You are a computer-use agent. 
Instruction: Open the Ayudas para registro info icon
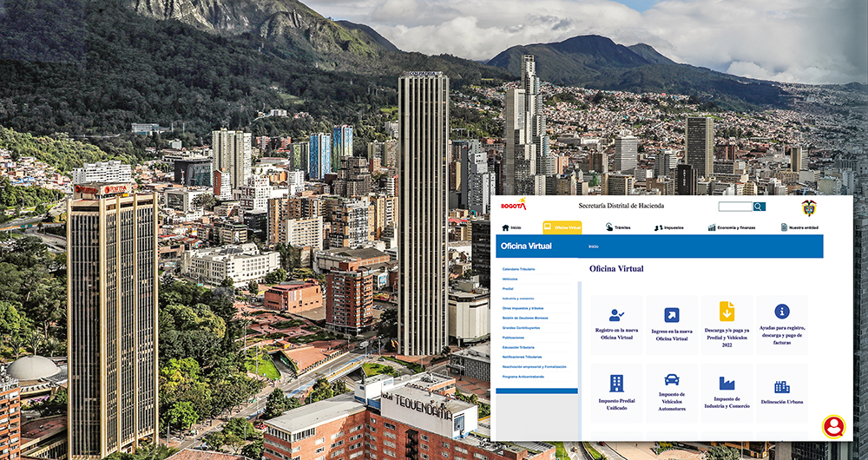pos(782,312)
